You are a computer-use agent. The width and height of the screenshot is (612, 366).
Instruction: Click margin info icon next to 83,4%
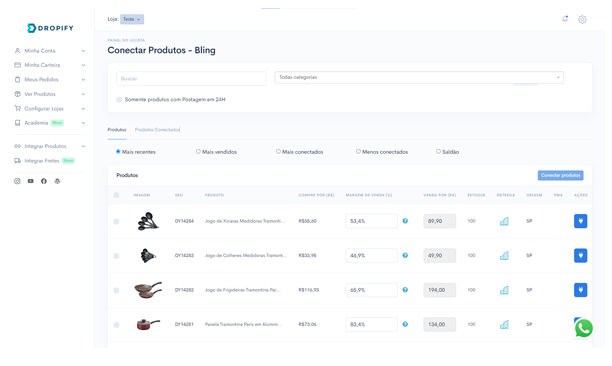(405, 324)
